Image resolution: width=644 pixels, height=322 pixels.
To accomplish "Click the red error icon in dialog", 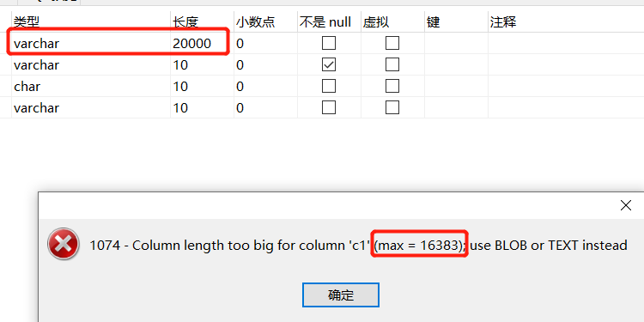I will 64,245.
